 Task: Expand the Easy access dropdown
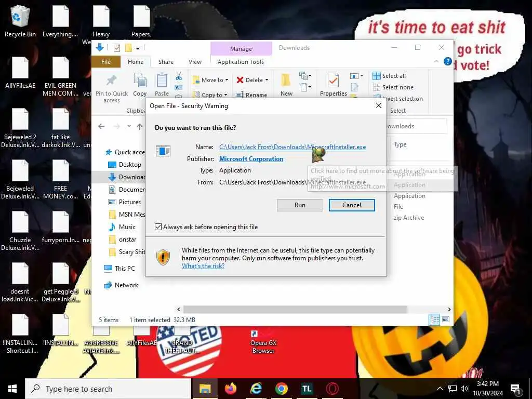[305, 87]
